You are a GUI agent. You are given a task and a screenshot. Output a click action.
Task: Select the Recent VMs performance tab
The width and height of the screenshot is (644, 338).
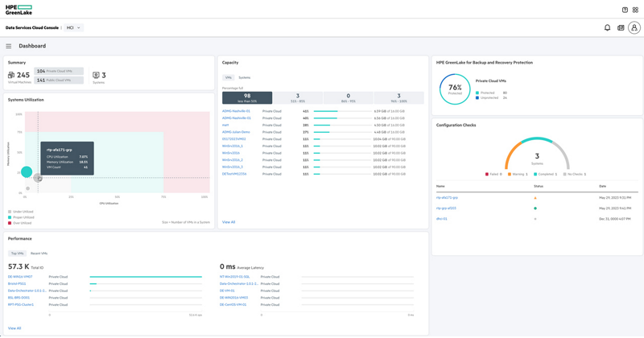tap(39, 253)
